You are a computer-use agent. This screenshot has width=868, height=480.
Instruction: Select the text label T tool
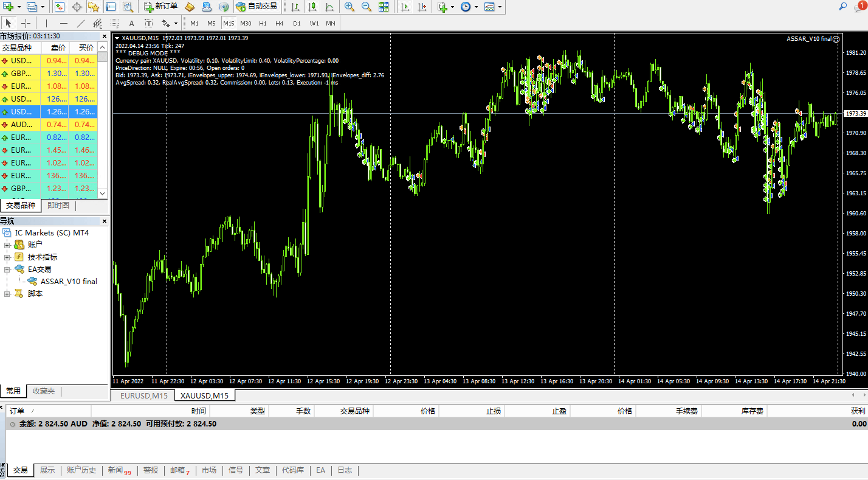click(x=148, y=23)
